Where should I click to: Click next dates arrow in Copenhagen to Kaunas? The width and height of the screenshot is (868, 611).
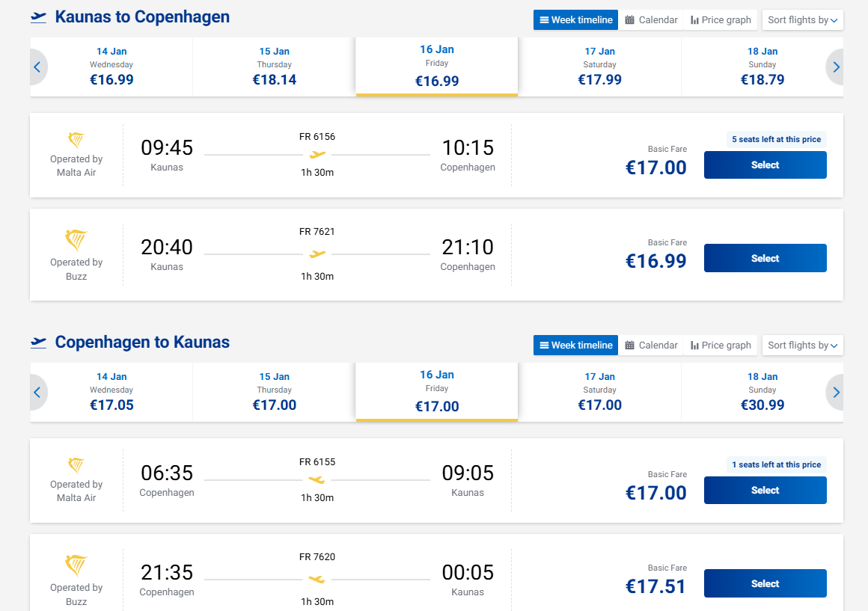836,393
